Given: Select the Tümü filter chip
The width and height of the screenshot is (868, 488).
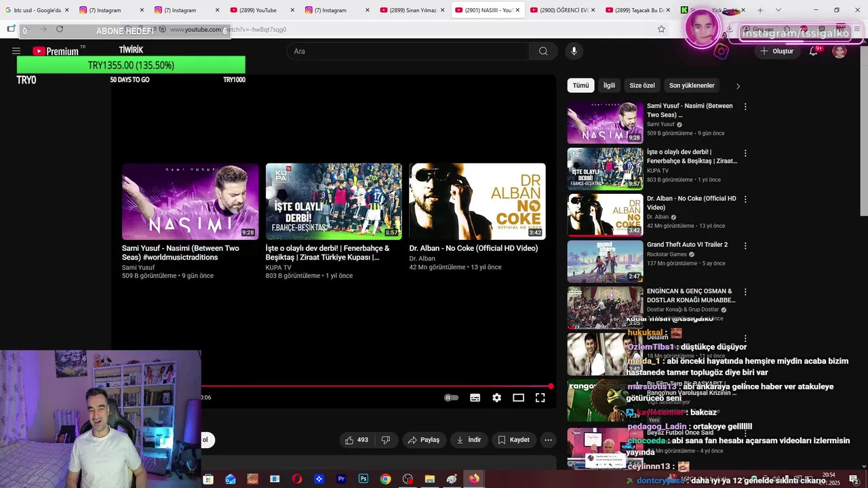Looking at the screenshot, I should click(x=580, y=85).
